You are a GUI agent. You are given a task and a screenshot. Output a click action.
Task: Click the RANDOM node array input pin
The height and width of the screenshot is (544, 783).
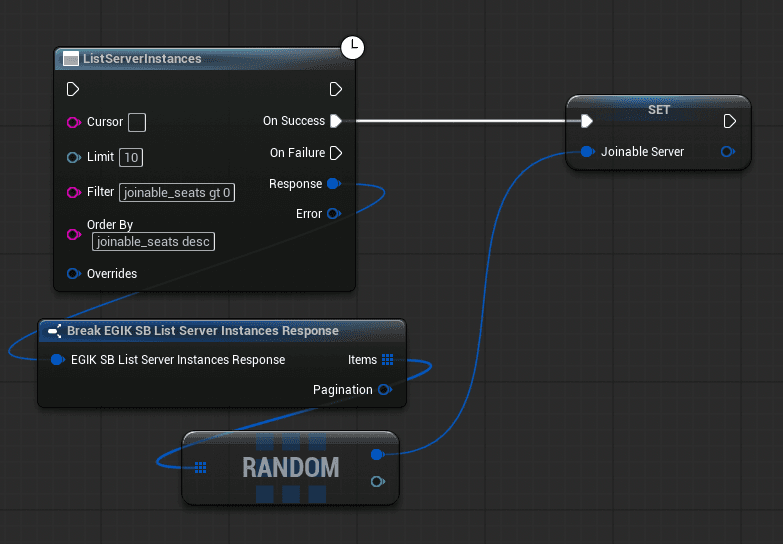200,467
